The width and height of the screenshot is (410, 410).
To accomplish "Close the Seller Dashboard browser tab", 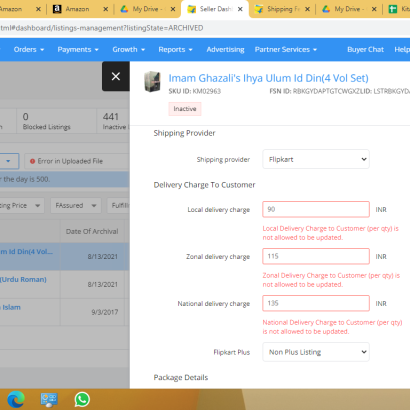I will tap(240, 9).
